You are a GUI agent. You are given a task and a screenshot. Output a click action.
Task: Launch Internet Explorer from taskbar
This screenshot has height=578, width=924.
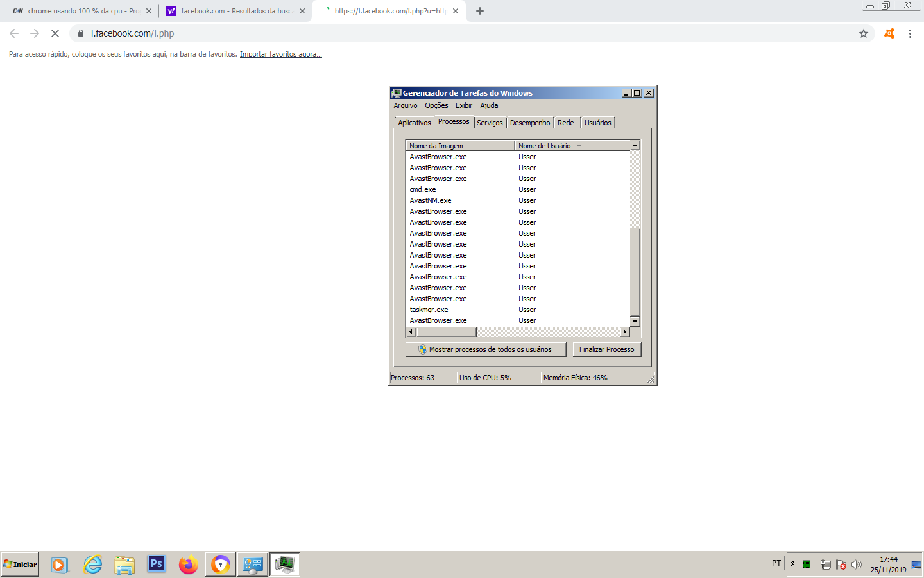93,565
